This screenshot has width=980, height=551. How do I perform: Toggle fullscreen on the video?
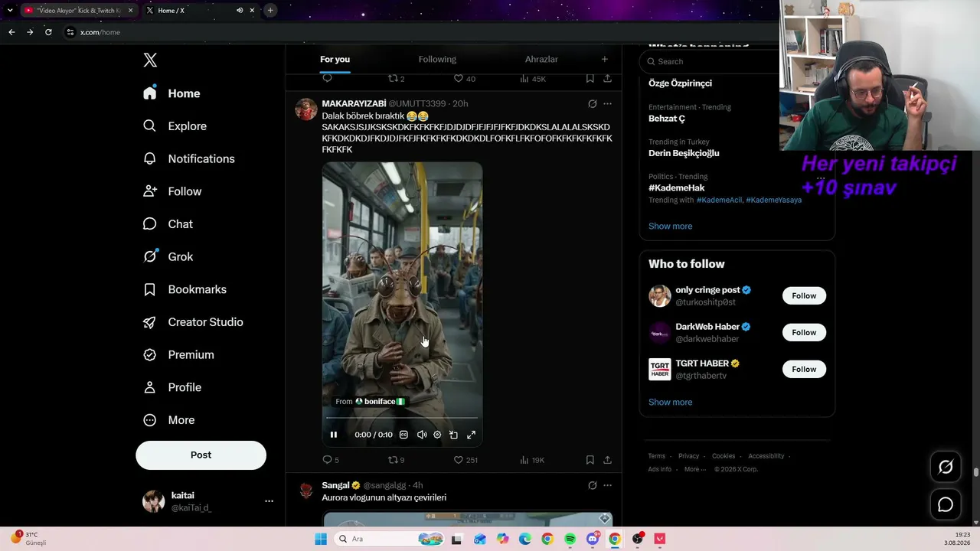(x=471, y=435)
